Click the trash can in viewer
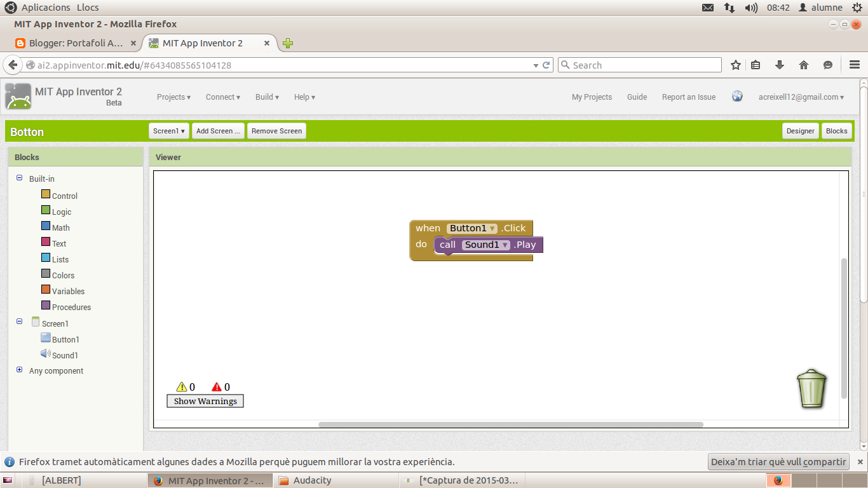The height and width of the screenshot is (488, 868). [811, 388]
